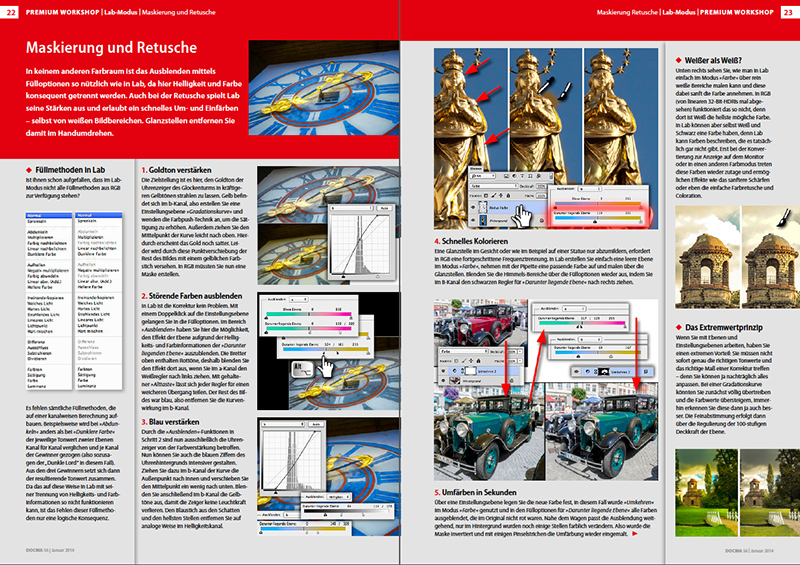Toggle eye icon of the Umkehren 1 layer
The image size is (800, 565).
(577, 371)
